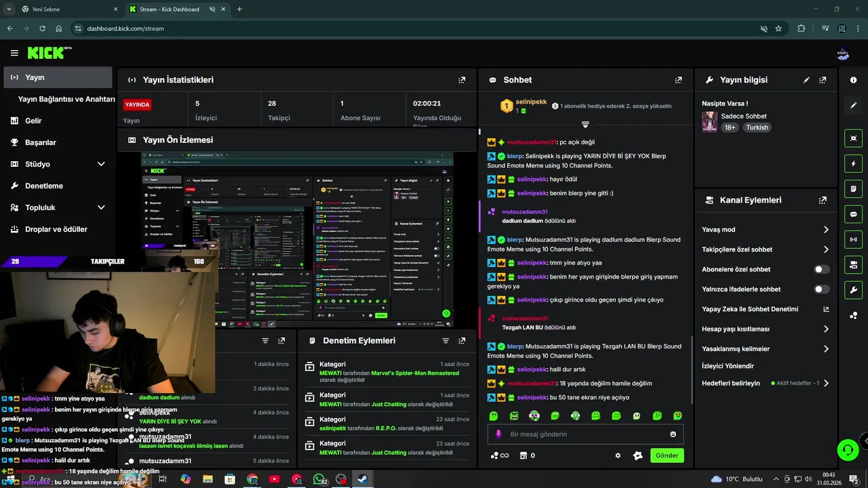The width and height of the screenshot is (868, 488).
Task: Pop out the Sohbet chat panel
Action: [678, 80]
